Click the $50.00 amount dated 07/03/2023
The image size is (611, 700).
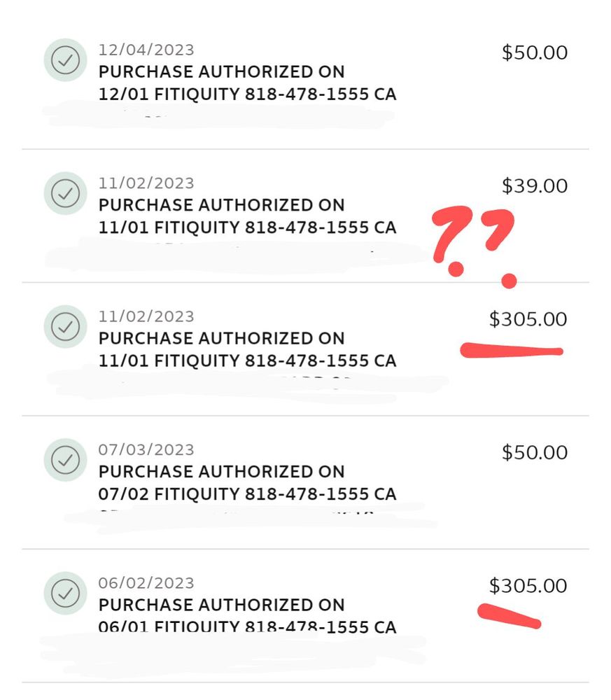[535, 452]
